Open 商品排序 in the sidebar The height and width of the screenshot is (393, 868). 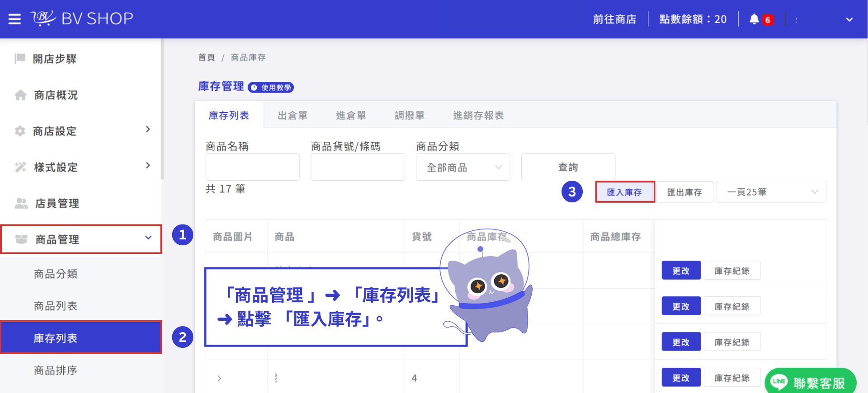(x=56, y=370)
